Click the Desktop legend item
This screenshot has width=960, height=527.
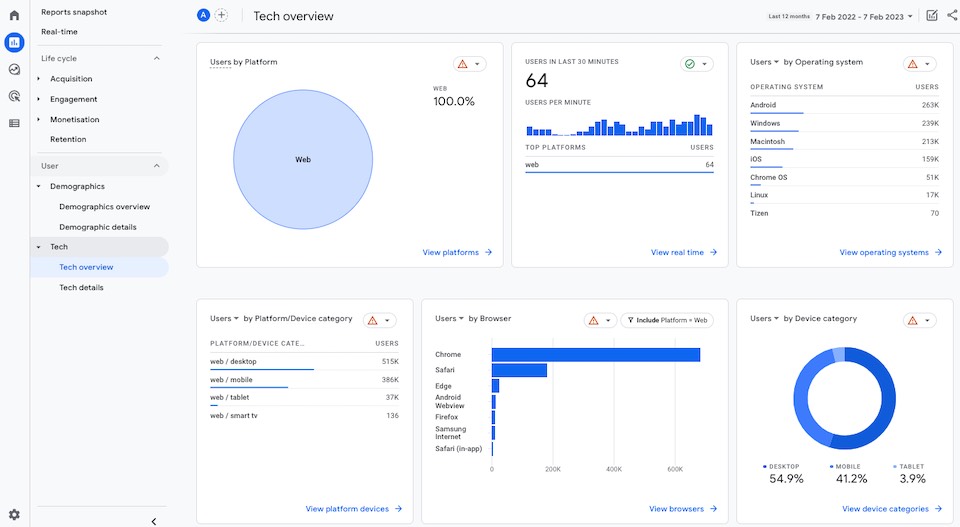[x=786, y=473]
